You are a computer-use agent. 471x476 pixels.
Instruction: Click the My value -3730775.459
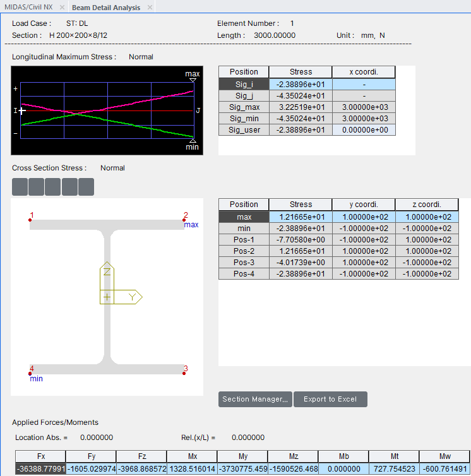[242, 469]
